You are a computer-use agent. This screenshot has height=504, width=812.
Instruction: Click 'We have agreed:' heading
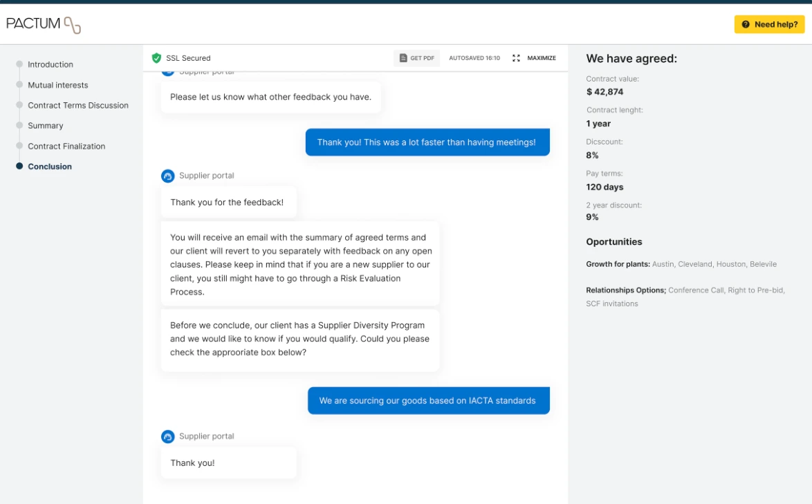[x=631, y=59]
